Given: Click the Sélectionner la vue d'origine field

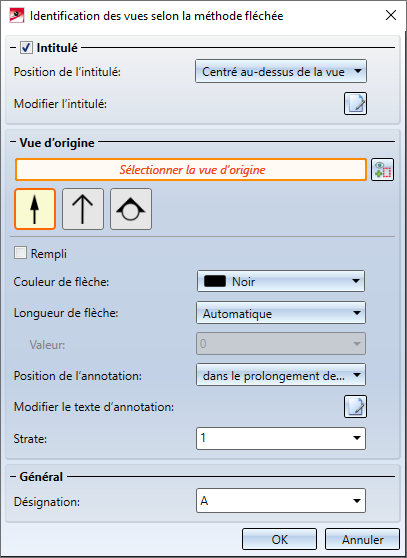Looking at the screenshot, I should point(191,170).
